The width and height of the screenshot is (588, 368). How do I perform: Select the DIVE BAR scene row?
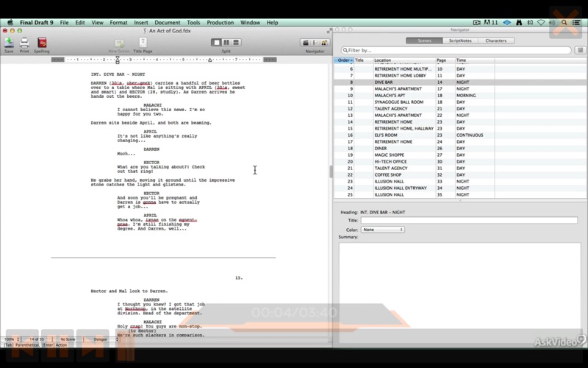click(460, 82)
